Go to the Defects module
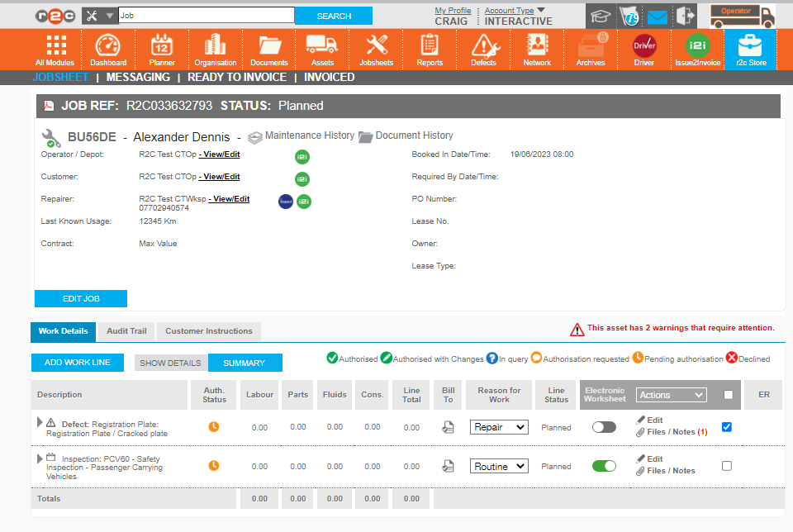 click(483, 50)
